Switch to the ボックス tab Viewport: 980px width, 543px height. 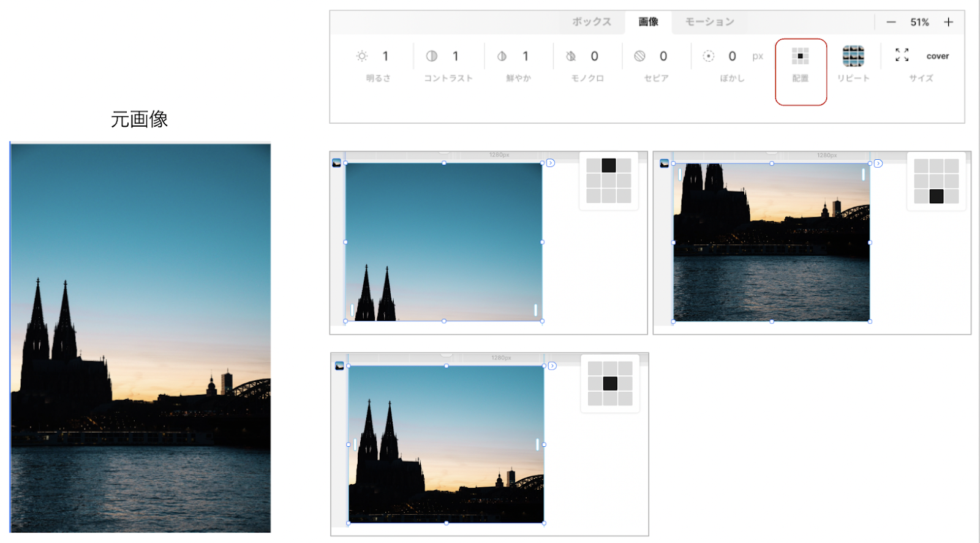point(592,22)
